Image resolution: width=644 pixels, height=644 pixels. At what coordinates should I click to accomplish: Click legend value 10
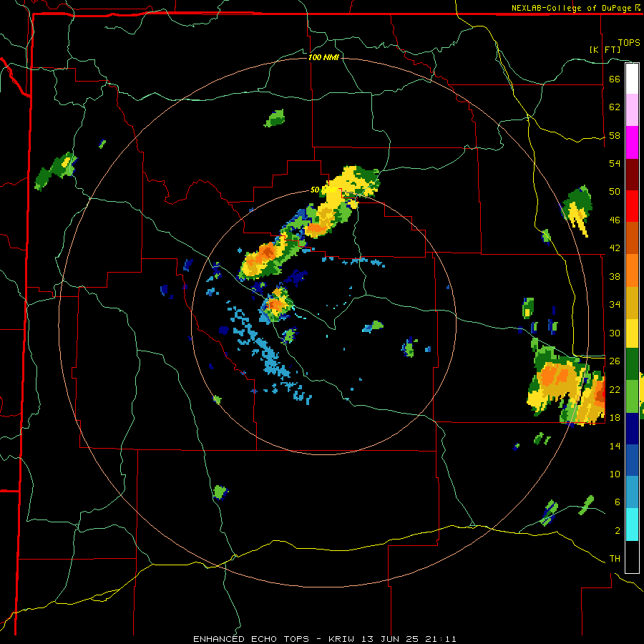pyautogui.click(x=615, y=474)
